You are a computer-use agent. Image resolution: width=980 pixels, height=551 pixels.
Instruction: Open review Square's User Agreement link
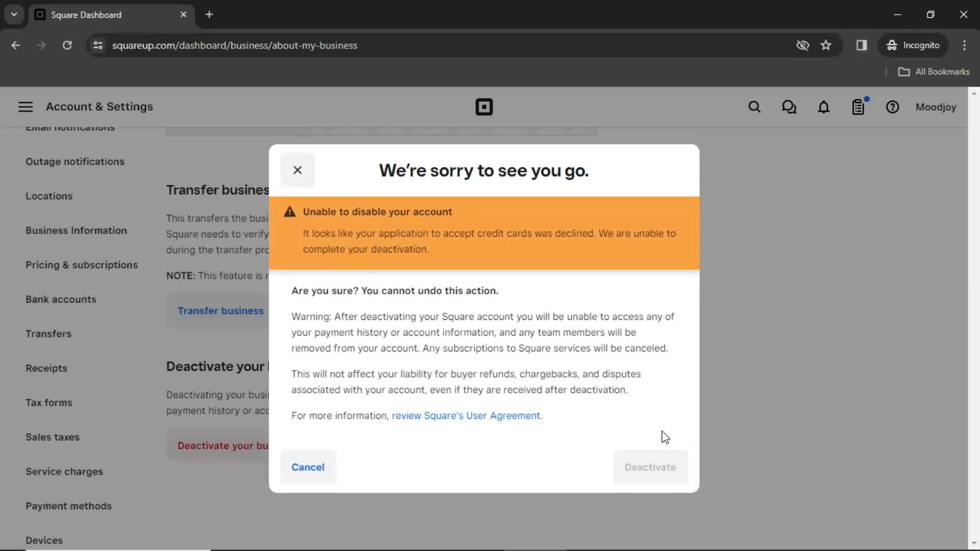465,416
